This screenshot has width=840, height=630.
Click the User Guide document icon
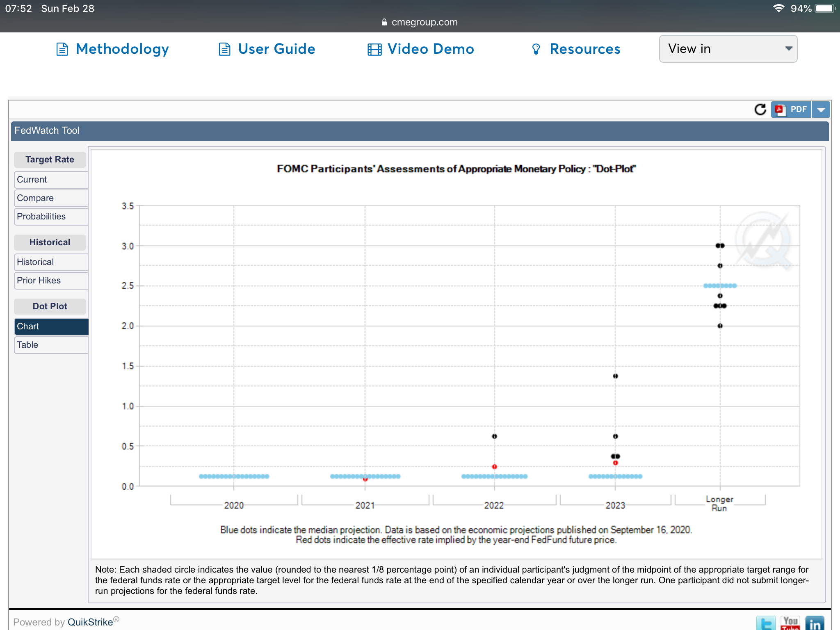224,49
